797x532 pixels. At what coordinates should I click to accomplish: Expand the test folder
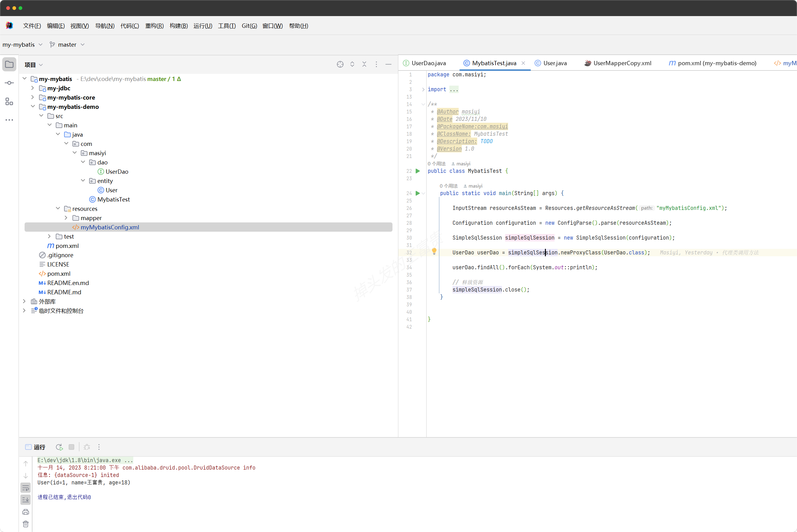pyautogui.click(x=49, y=236)
